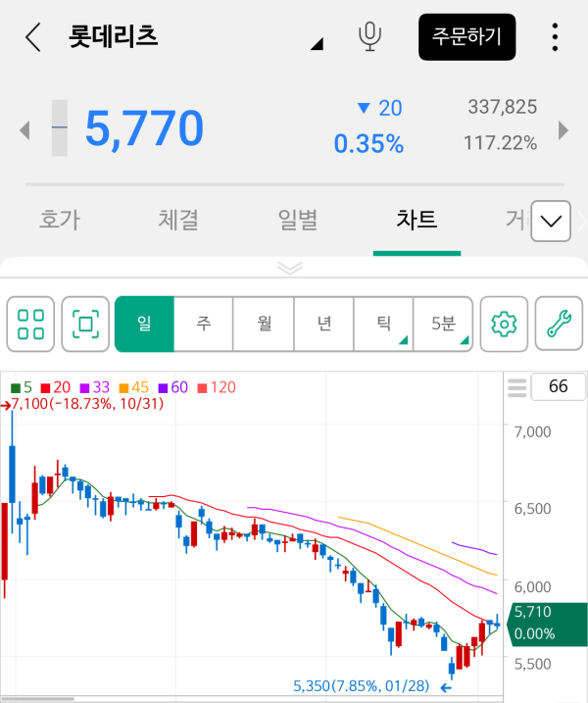The image size is (588, 703).
Task: Tap the 60-day moving average legend
Action: tap(173, 387)
